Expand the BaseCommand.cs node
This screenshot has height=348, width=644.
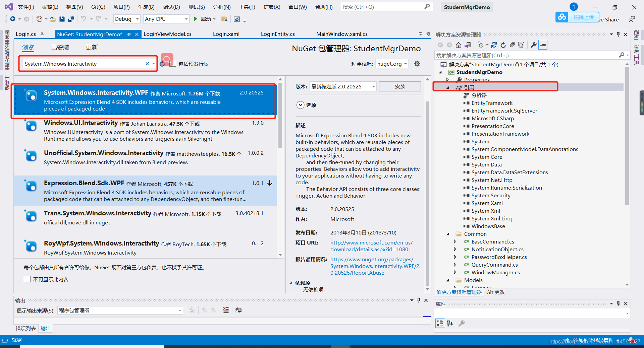tap(455, 241)
